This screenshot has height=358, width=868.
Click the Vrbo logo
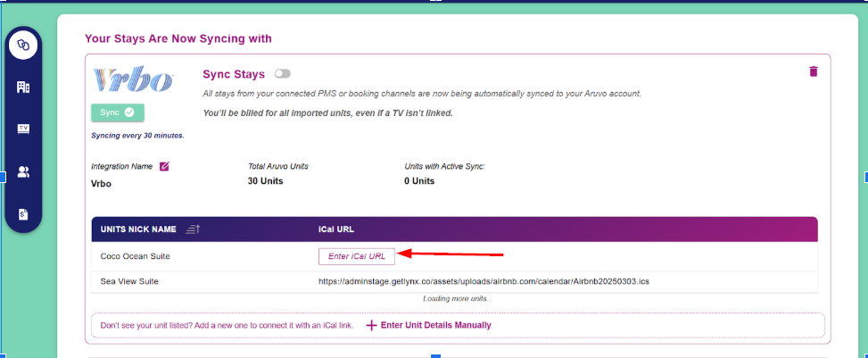(x=133, y=79)
